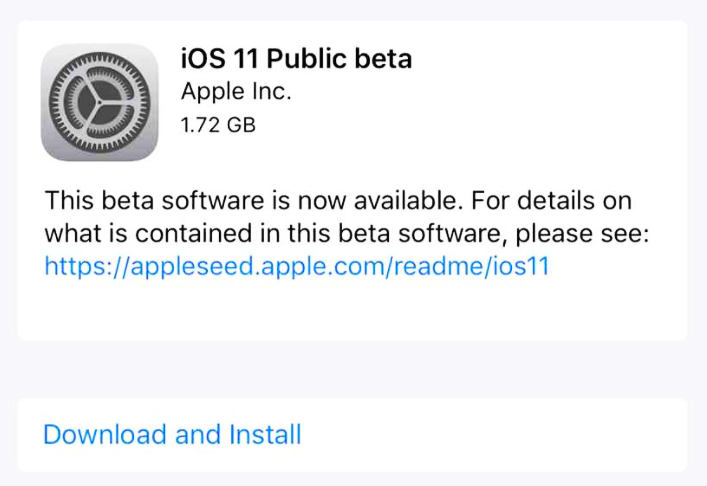
Task: Tap the Settings gear app icon
Action: point(100,102)
